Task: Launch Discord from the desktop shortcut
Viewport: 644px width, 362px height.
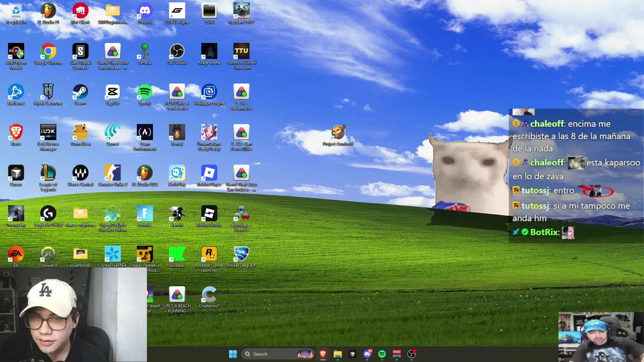Action: pyautogui.click(x=145, y=14)
